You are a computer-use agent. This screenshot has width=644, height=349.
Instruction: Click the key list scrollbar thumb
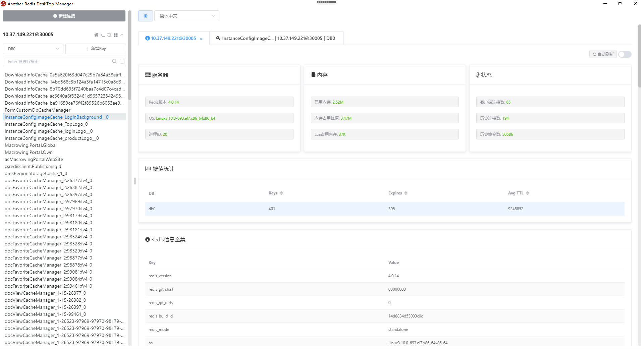[130, 55]
